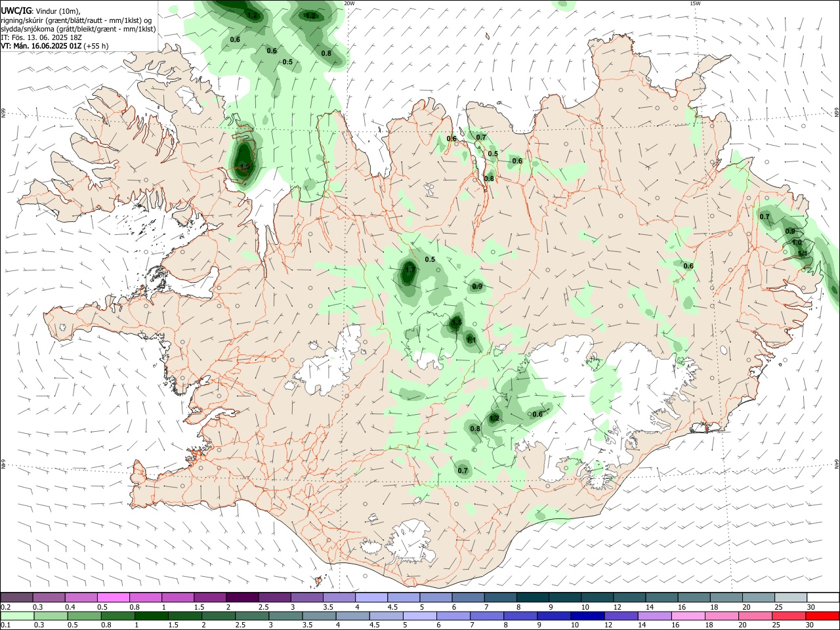
Task: Pick the bright red 30 swatch in the bottom legend row
Action: [x=822, y=616]
